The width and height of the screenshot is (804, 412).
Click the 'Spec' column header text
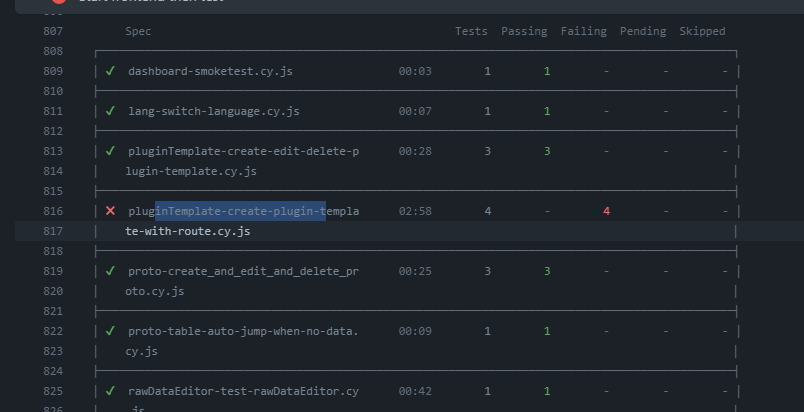[138, 31]
